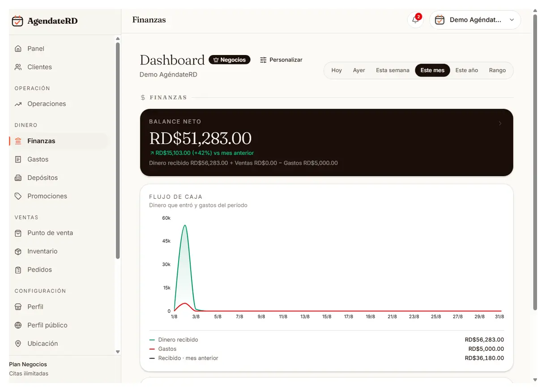Select the Rango period tab
Screen dimensions: 546x392
pyautogui.click(x=497, y=70)
